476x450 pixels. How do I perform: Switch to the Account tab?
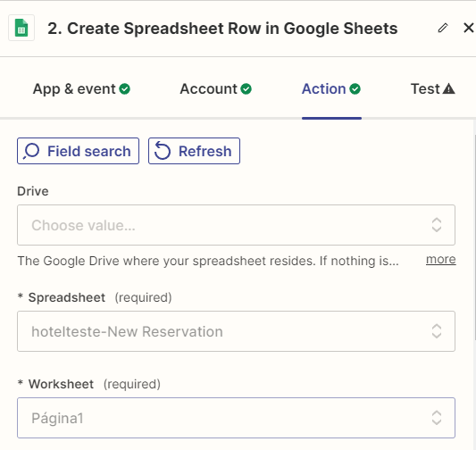(215, 89)
